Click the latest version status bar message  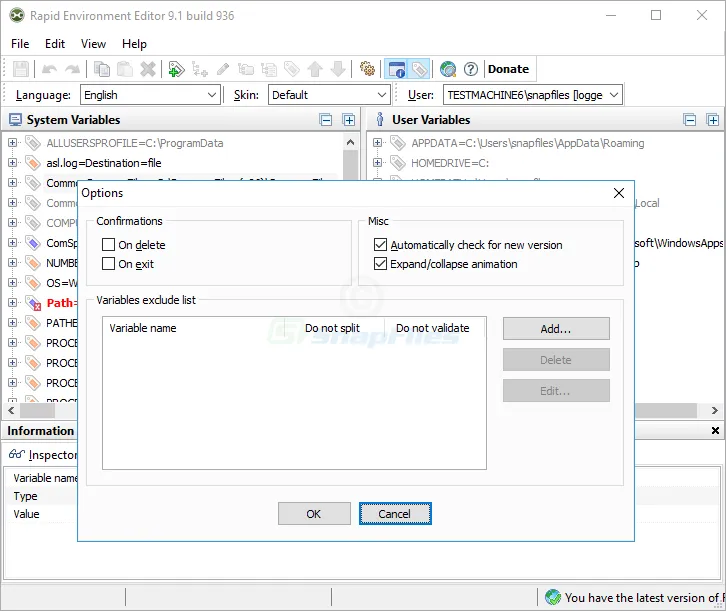pos(645,598)
